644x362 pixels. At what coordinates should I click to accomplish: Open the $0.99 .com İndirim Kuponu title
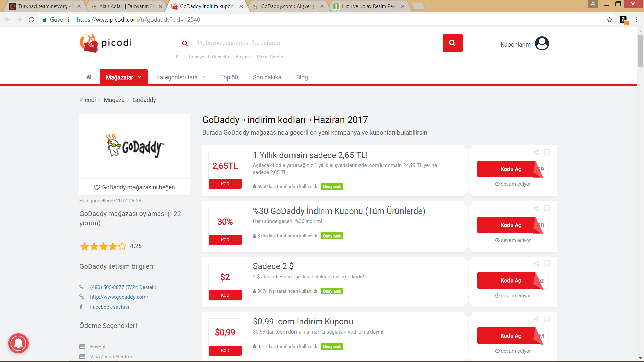click(x=303, y=322)
